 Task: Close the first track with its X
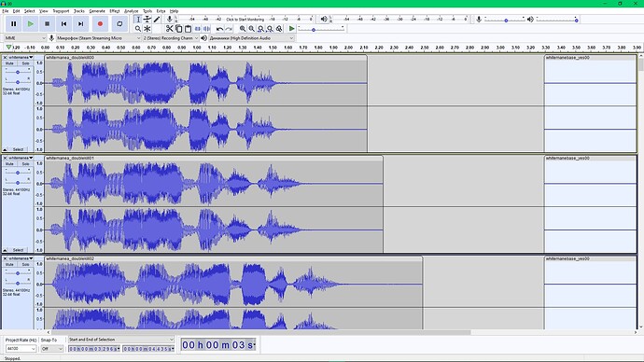(5, 58)
